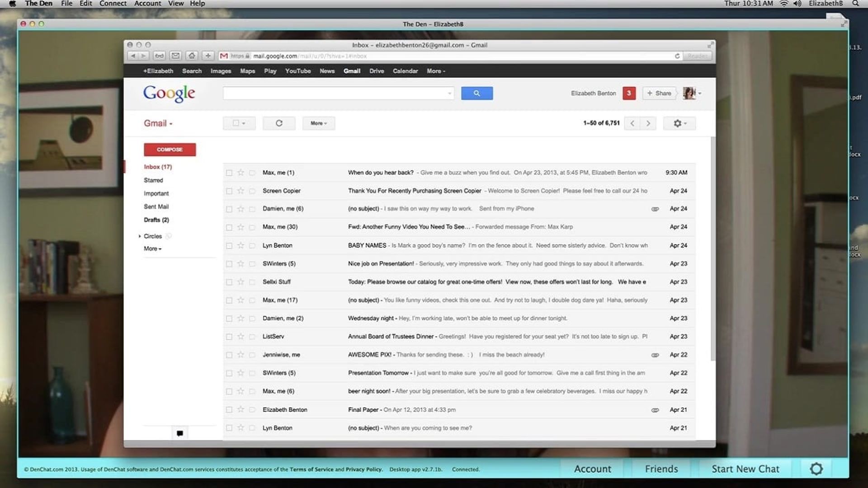868x488 pixels.
Task: Click the plus add bookmark button
Action: (208, 56)
